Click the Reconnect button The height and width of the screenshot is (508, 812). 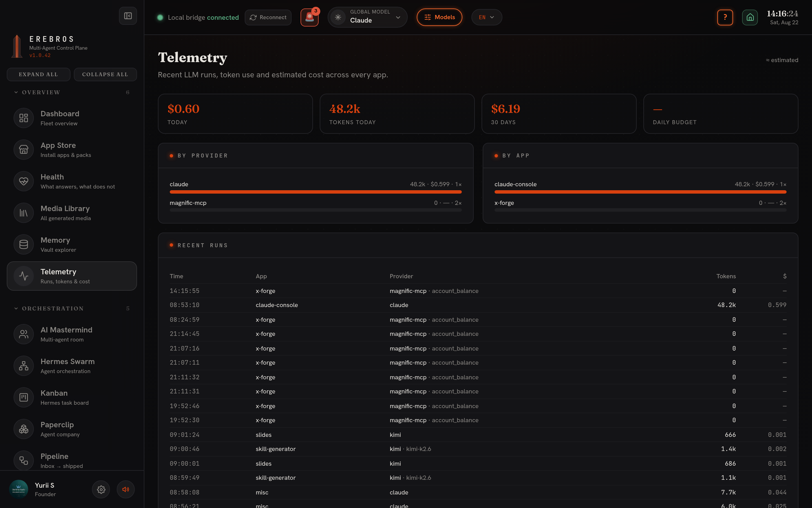pyautogui.click(x=268, y=17)
